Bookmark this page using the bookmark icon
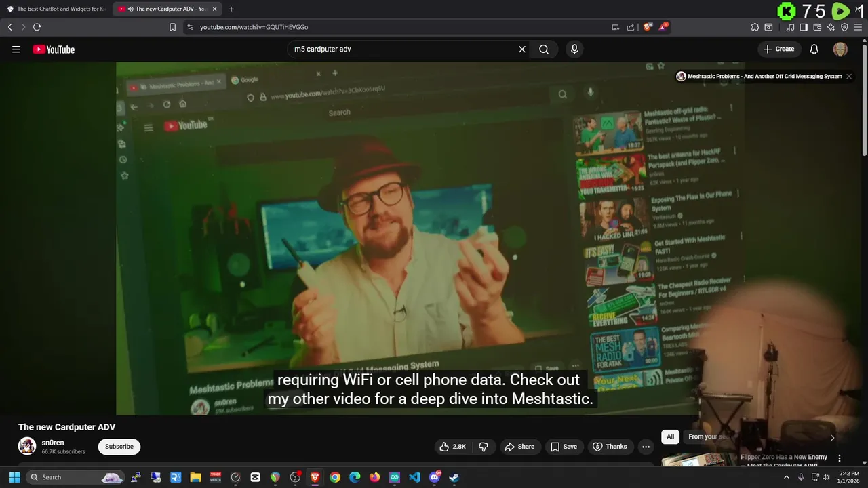This screenshot has height=488, width=868. pyautogui.click(x=172, y=27)
